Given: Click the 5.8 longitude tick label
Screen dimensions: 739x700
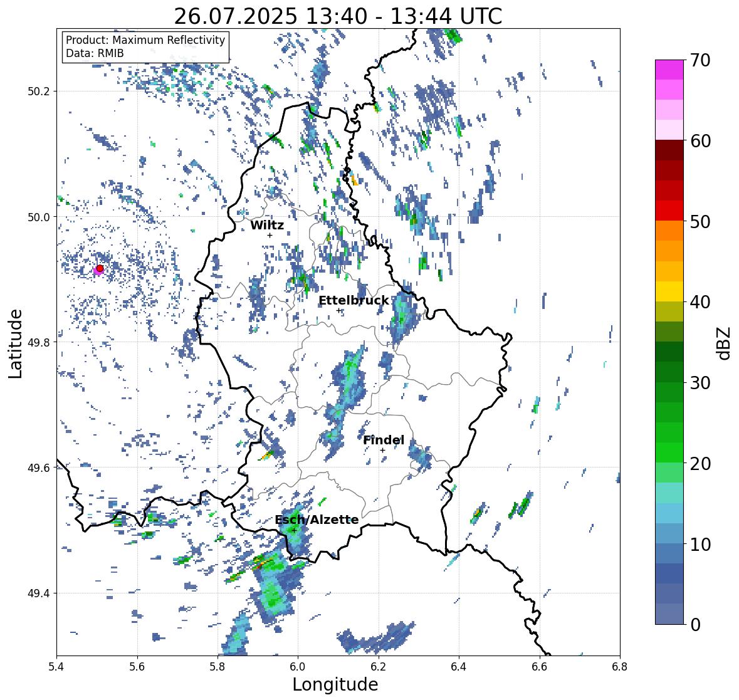Looking at the screenshot, I should point(218,667).
